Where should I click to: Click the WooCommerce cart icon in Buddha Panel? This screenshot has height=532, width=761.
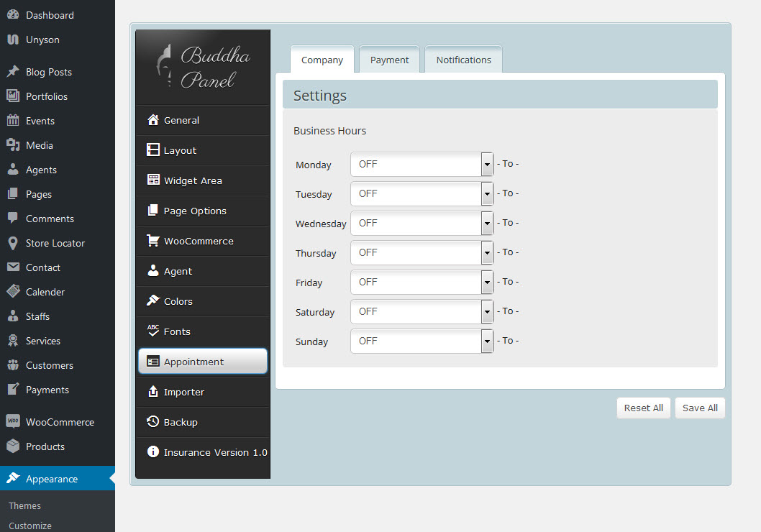[153, 241]
